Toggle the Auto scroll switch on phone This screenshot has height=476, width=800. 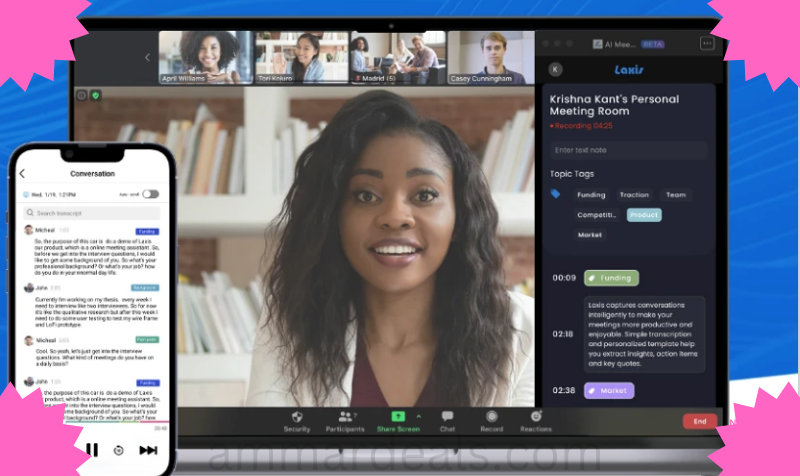coord(151,194)
